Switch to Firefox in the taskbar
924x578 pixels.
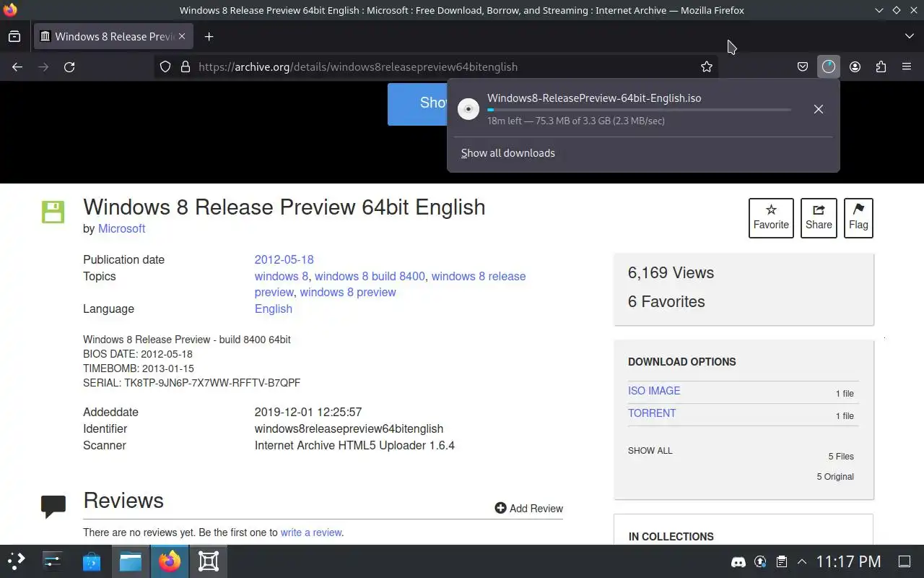tap(170, 561)
